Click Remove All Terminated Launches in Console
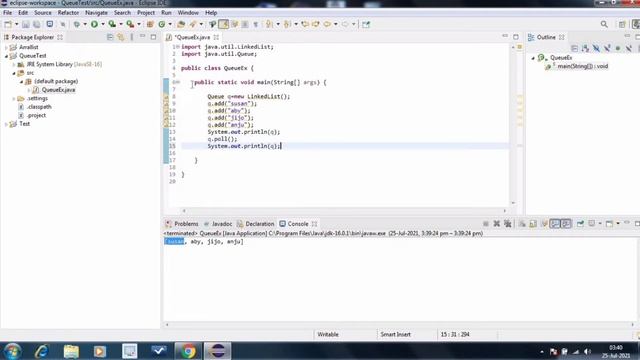 pyautogui.click(x=507, y=224)
